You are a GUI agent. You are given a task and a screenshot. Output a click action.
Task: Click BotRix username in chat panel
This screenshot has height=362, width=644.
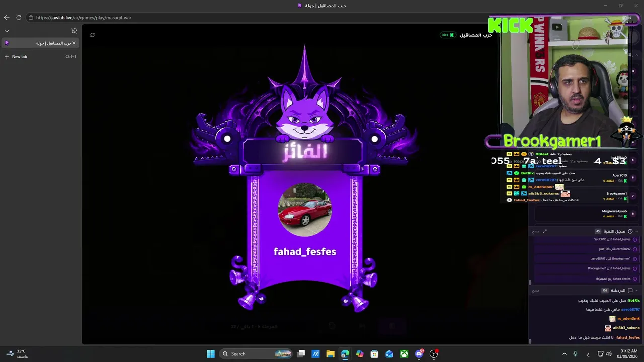pos(634,300)
